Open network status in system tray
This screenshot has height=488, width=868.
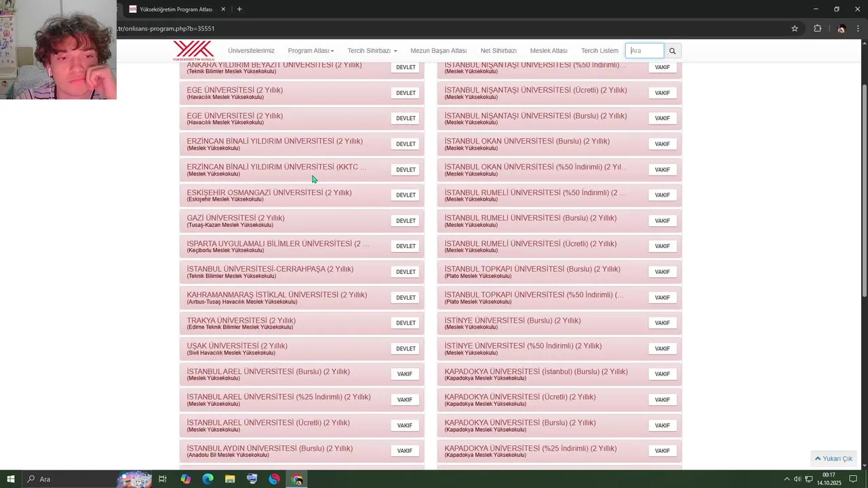click(809, 479)
